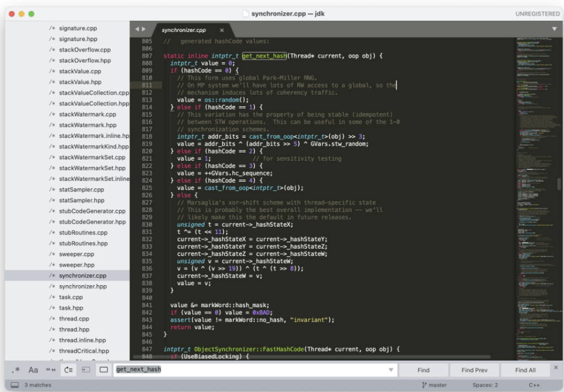
Task: Toggle regular expression search mode
Action: click(16, 370)
